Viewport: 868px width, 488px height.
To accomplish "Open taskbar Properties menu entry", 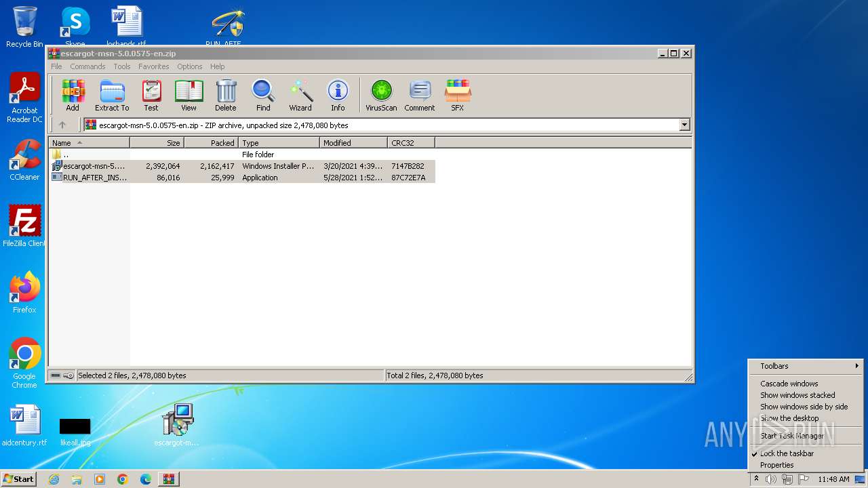I will [x=806, y=465].
